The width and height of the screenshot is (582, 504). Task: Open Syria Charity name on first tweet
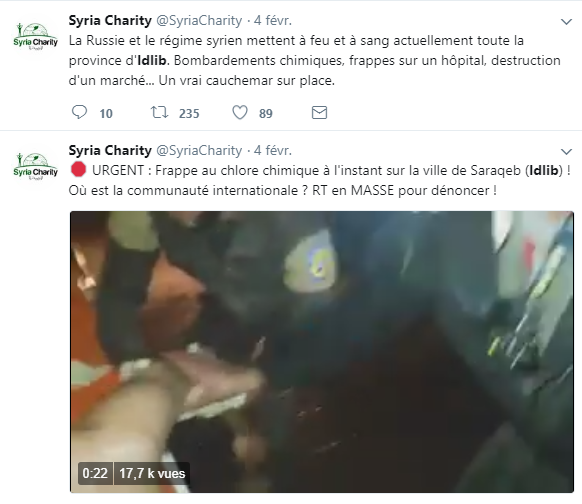tap(110, 20)
